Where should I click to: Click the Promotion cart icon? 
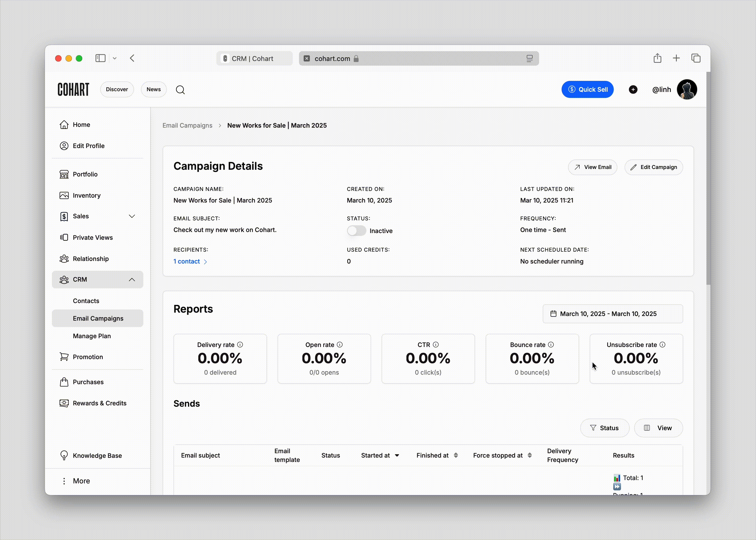[64, 357]
